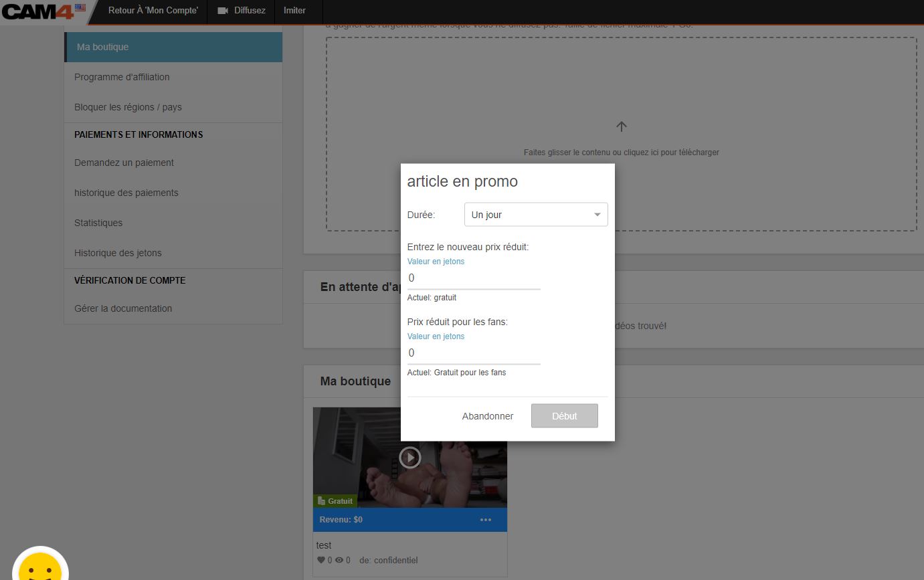Click the eye views icon under test
Image resolution: width=924 pixels, height=580 pixels.
[339, 560]
